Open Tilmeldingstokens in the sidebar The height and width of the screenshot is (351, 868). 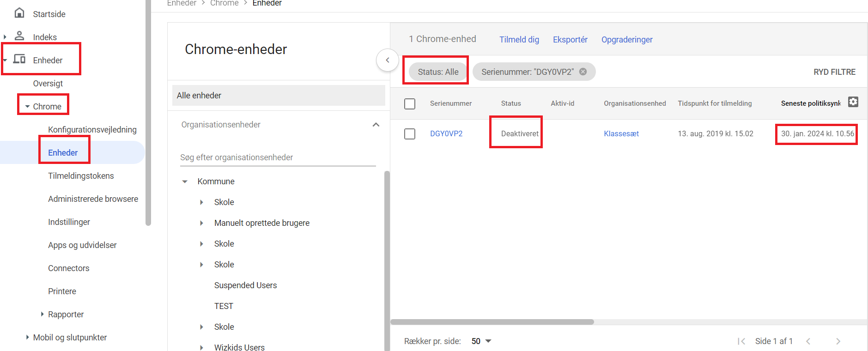(81, 176)
